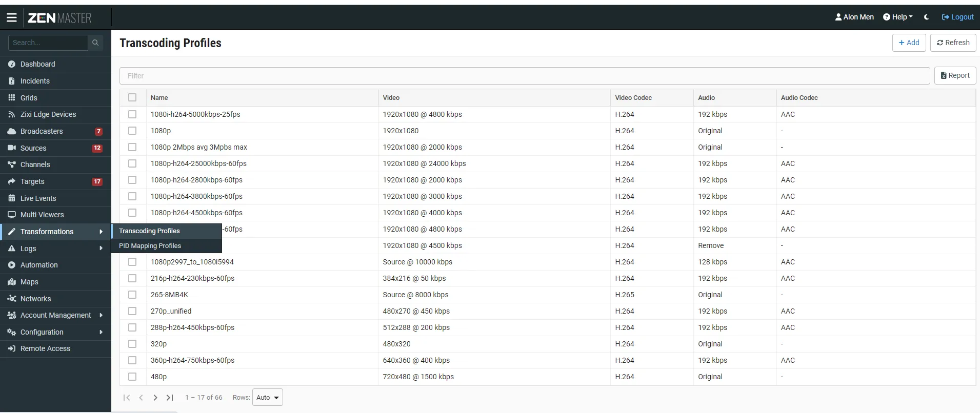This screenshot has width=980, height=413.
Task: Toggle the hamburger sidebar menu
Action: coord(12,18)
